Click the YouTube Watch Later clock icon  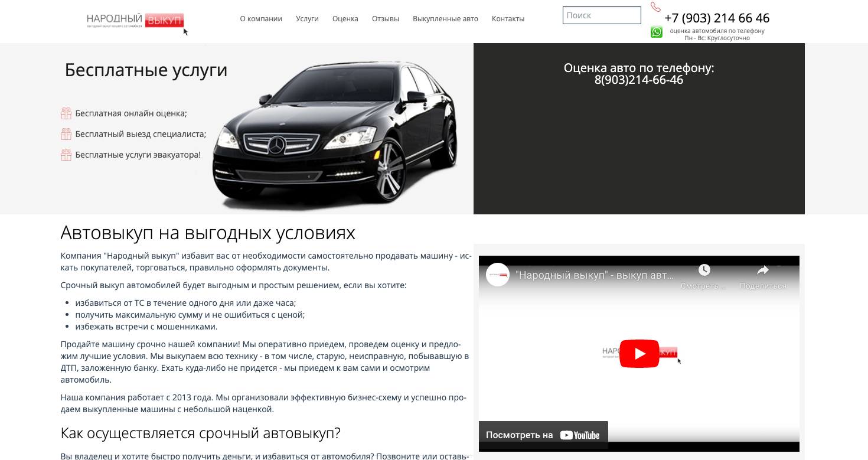click(704, 270)
